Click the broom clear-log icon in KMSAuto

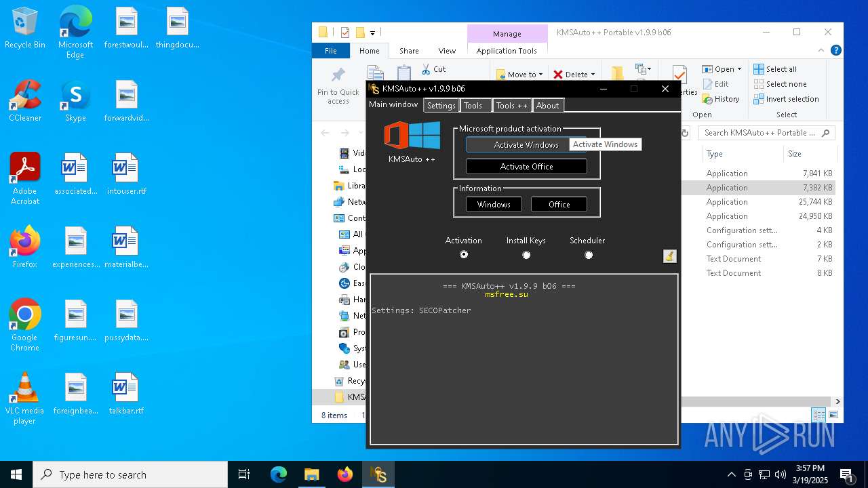click(x=669, y=256)
